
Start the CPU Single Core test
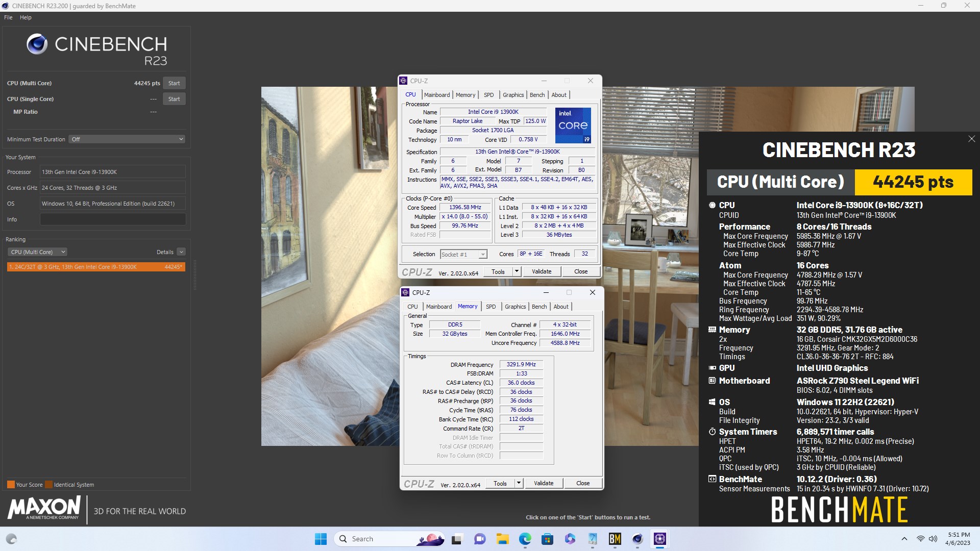click(174, 99)
